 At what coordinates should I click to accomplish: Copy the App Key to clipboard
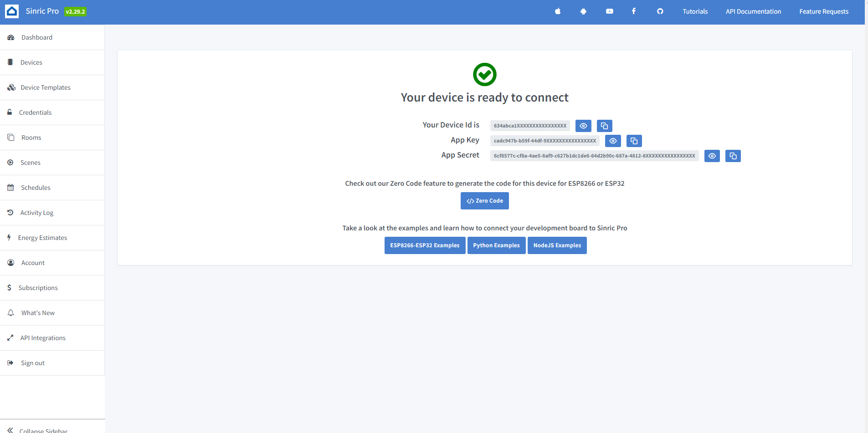pos(634,141)
